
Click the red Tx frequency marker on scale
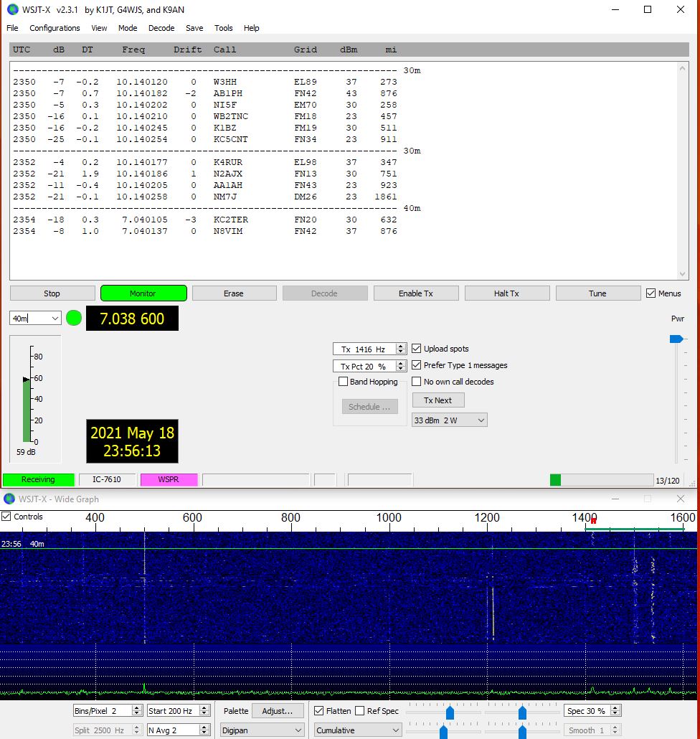coord(593,520)
